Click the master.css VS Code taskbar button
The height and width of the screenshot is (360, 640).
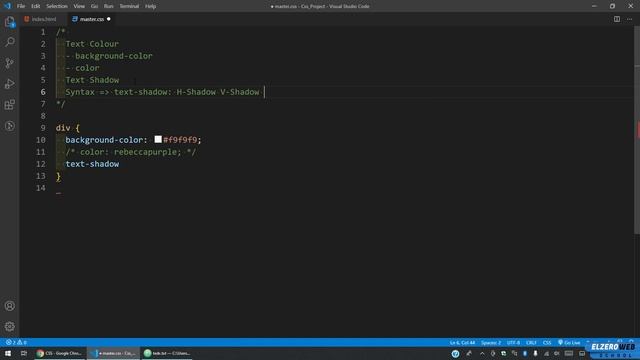113,353
